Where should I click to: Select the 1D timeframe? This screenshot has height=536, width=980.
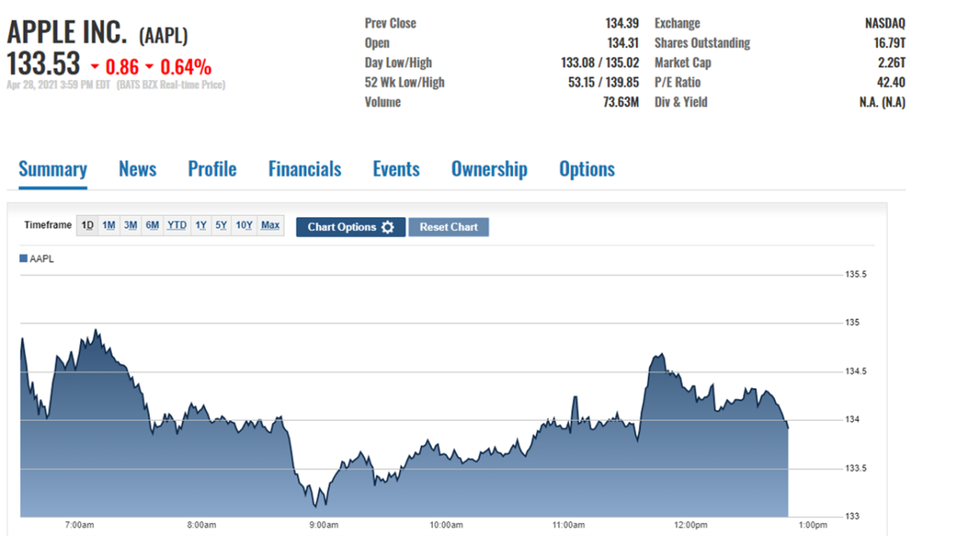87,226
